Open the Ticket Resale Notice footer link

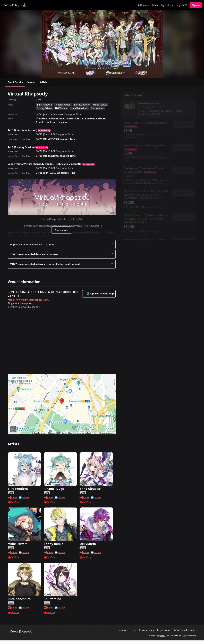pyautogui.click(x=185, y=630)
